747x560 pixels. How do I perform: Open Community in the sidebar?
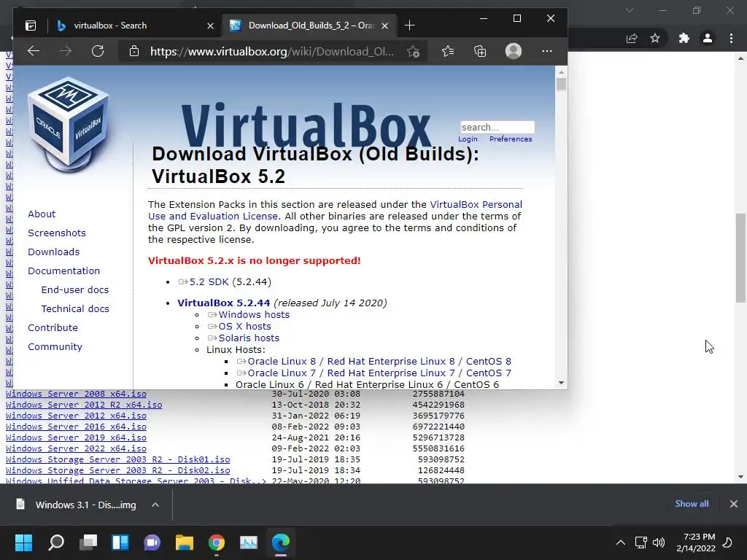click(55, 346)
